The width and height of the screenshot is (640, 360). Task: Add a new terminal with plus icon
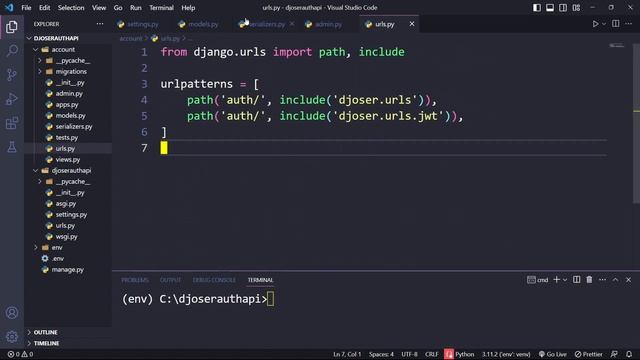coord(556,280)
